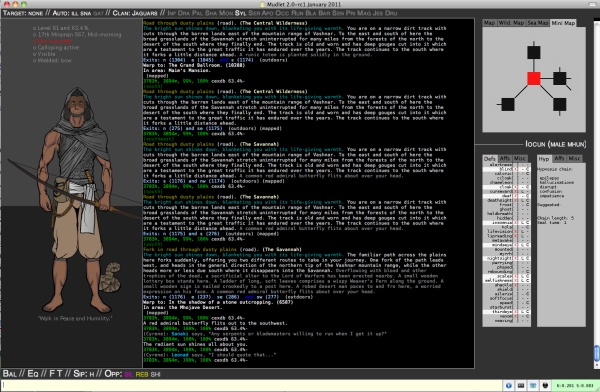Toggle the red X beside deathsight defence
The width and height of the screenshot is (600, 392).
click(515, 201)
